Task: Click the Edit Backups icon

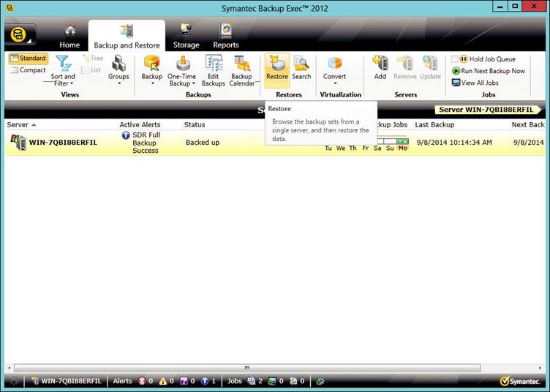Action: pyautogui.click(x=214, y=71)
